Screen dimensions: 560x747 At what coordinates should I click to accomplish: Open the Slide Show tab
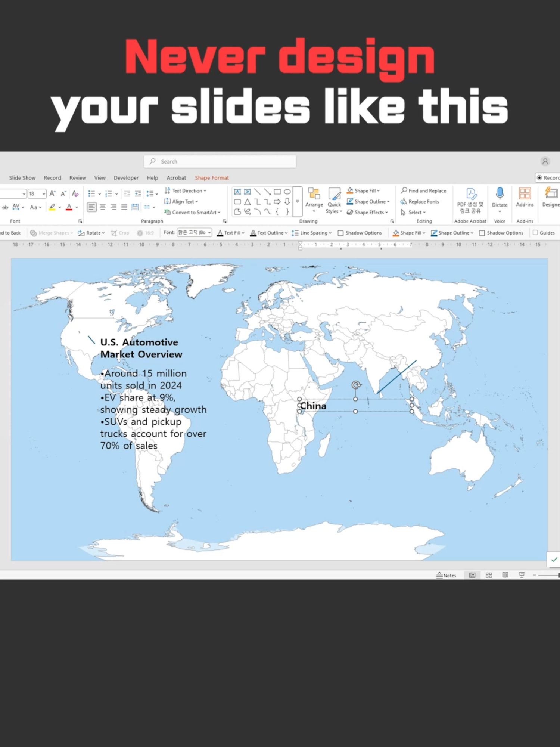pos(22,178)
